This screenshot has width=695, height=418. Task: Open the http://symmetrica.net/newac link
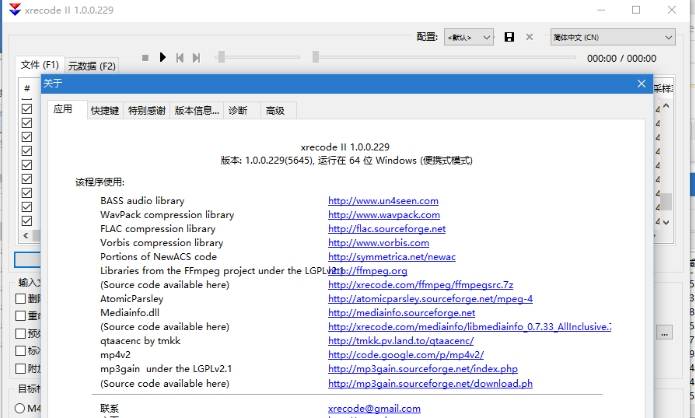pyautogui.click(x=392, y=257)
